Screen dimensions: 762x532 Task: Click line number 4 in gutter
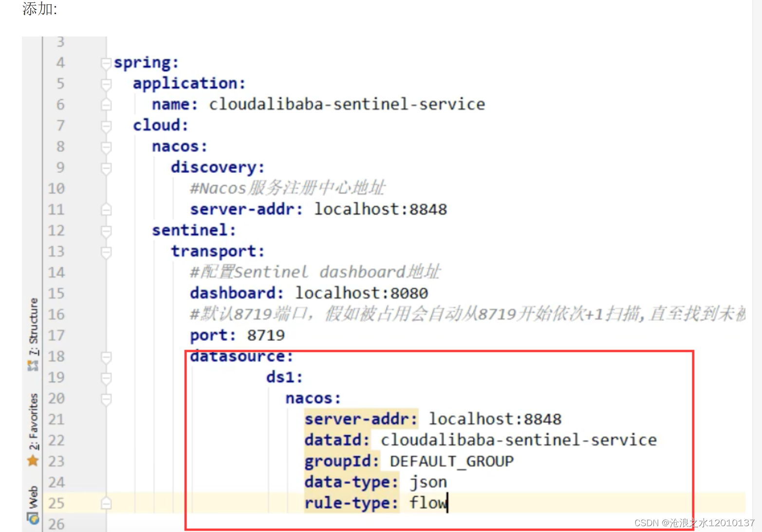(x=60, y=63)
